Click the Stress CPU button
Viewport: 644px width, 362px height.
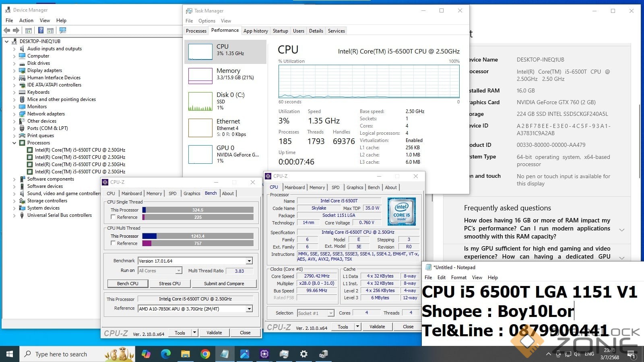tap(169, 284)
